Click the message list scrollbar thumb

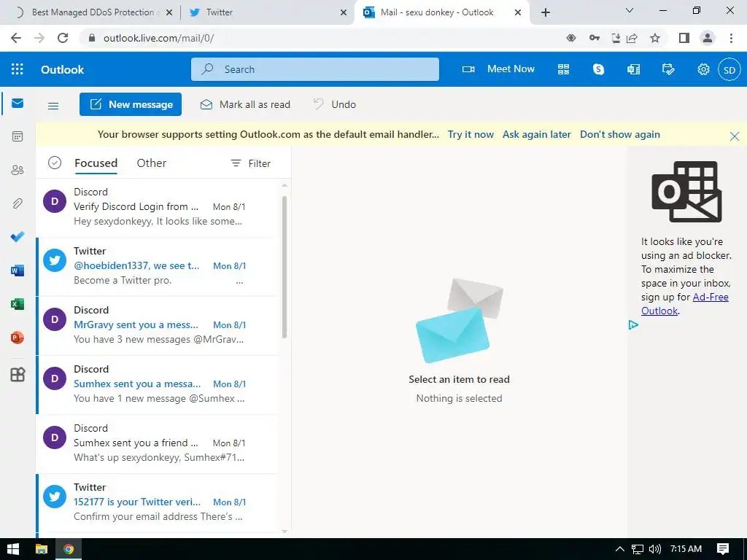pyautogui.click(x=285, y=267)
